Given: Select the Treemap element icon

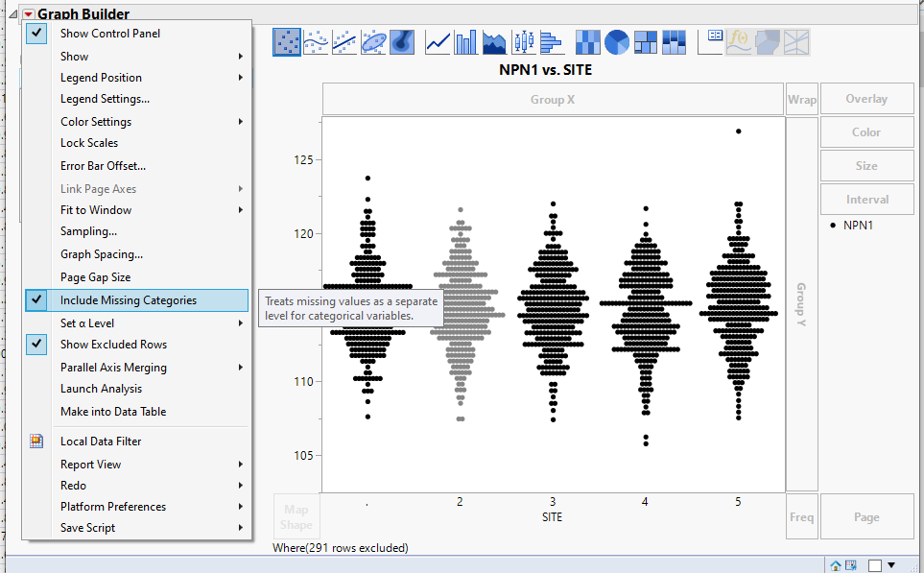Looking at the screenshot, I should tap(646, 42).
